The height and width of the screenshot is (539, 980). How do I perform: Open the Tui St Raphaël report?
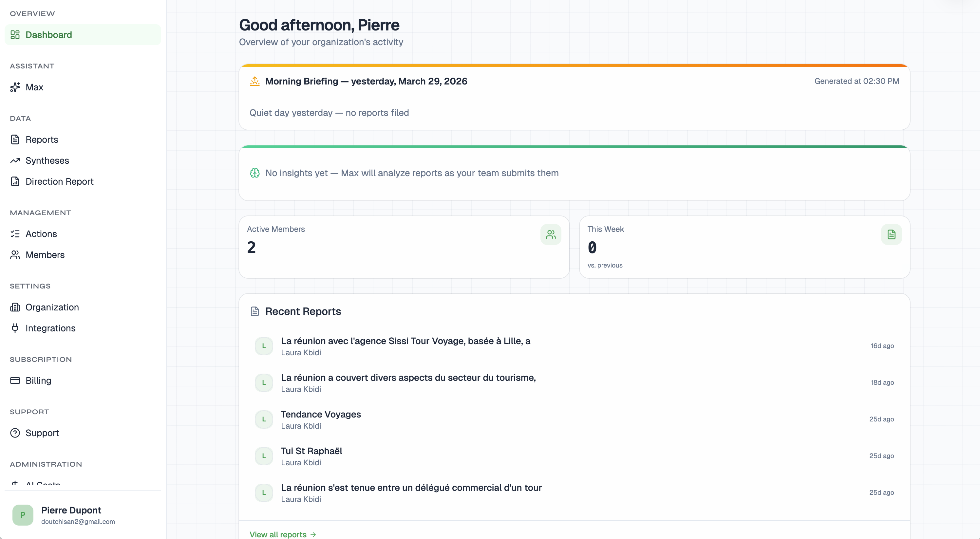(x=311, y=451)
